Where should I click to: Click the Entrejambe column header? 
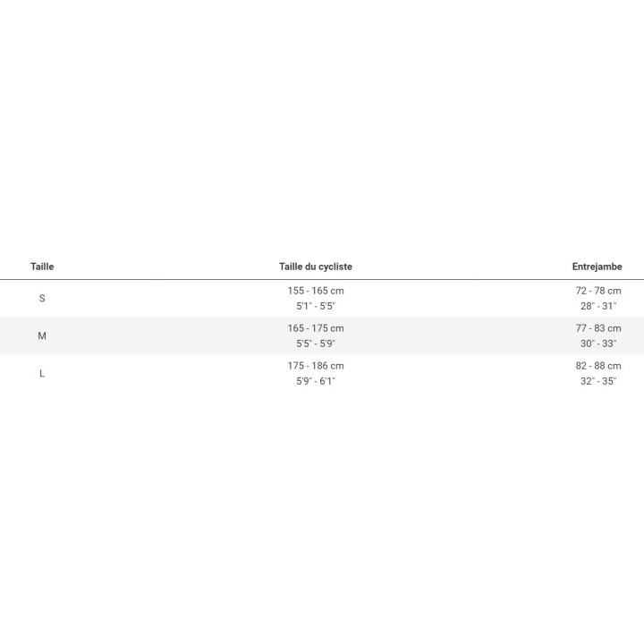(597, 267)
